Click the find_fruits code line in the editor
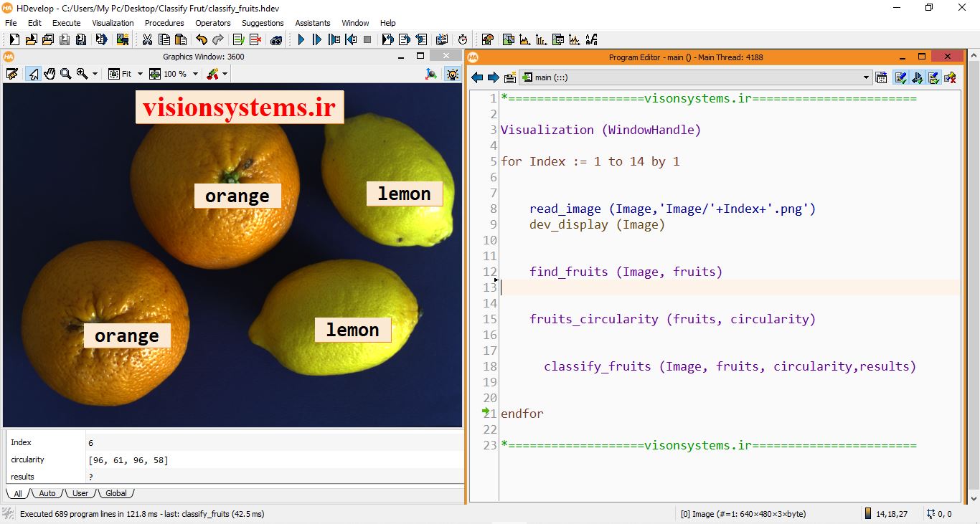The width and height of the screenshot is (980, 524). pyautogui.click(x=626, y=272)
